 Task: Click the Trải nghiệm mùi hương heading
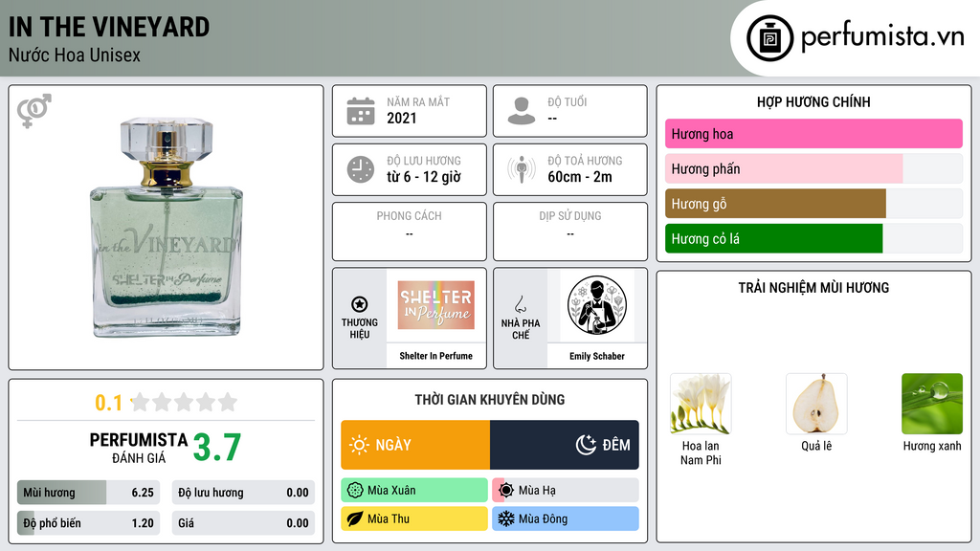(813, 288)
